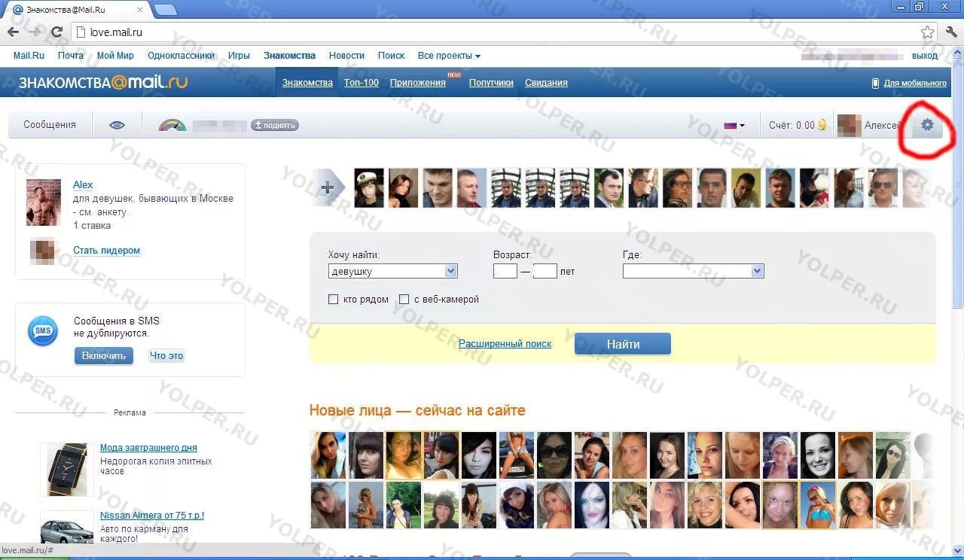Click the mobile phone icon
The height and width of the screenshot is (560, 964).
pos(875,83)
